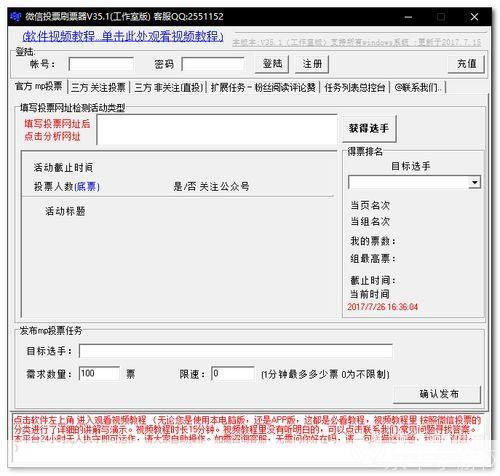The width and height of the screenshot is (500, 476).
Task: Open the software video tutorial link
Action: 123,36
